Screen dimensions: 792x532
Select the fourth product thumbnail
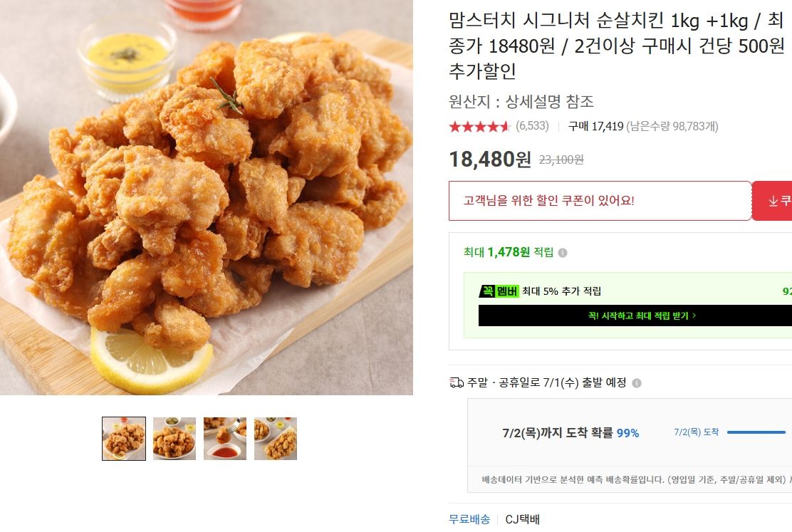tap(276, 439)
